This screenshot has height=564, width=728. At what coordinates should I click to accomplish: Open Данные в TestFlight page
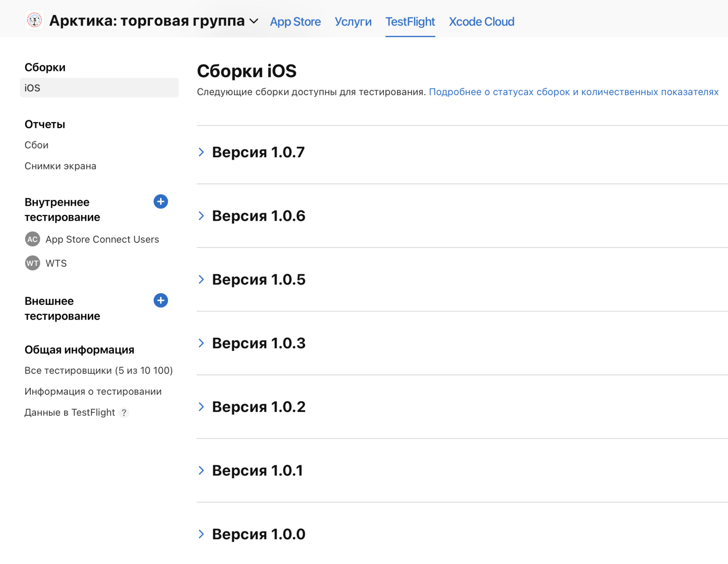(x=70, y=412)
